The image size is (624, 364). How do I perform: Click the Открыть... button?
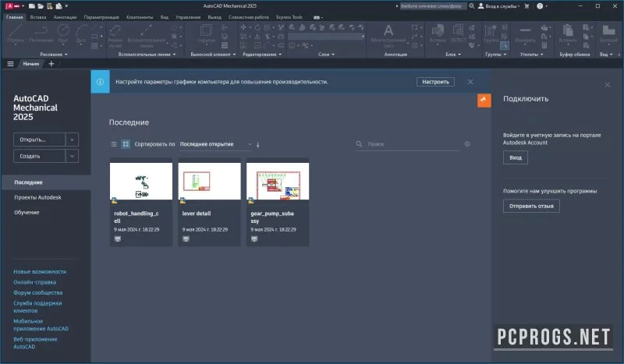(40, 140)
